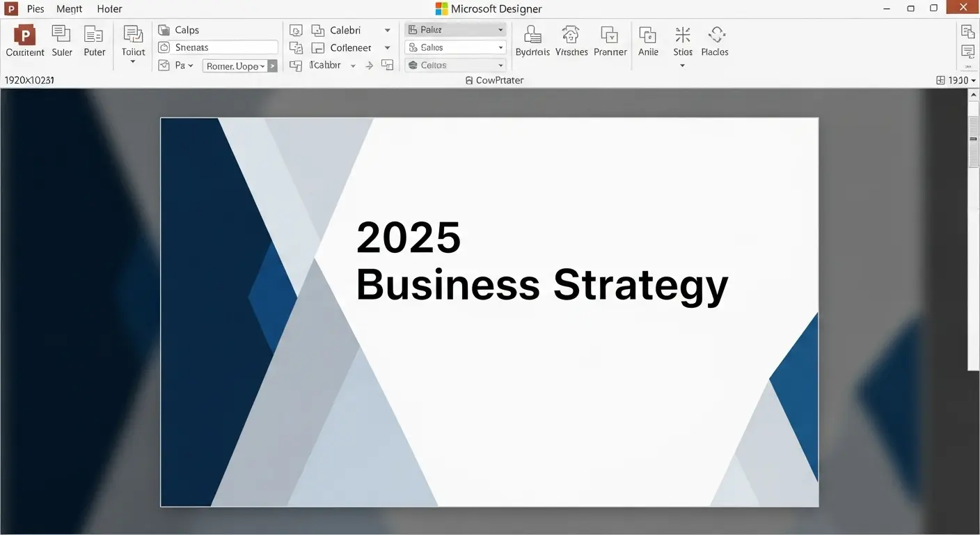Expand the Toiict dropdown arrow
This screenshot has width=980, height=535.
[x=133, y=62]
